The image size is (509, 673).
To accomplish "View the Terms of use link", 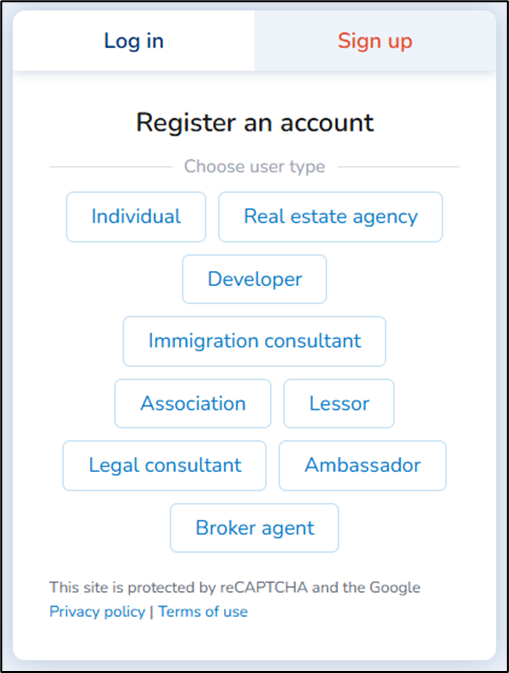I will [203, 611].
